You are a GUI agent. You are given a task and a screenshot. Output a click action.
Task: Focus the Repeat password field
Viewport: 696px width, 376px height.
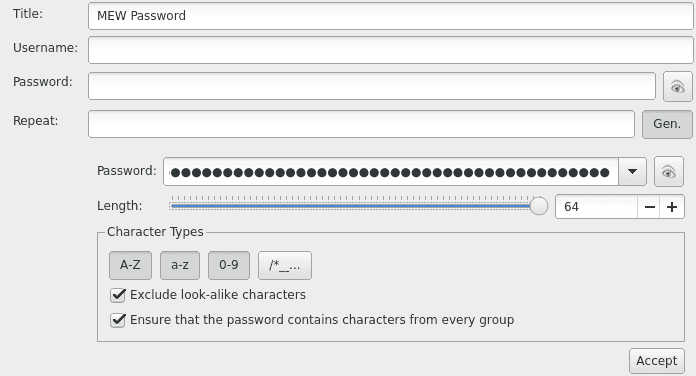pyautogui.click(x=361, y=124)
